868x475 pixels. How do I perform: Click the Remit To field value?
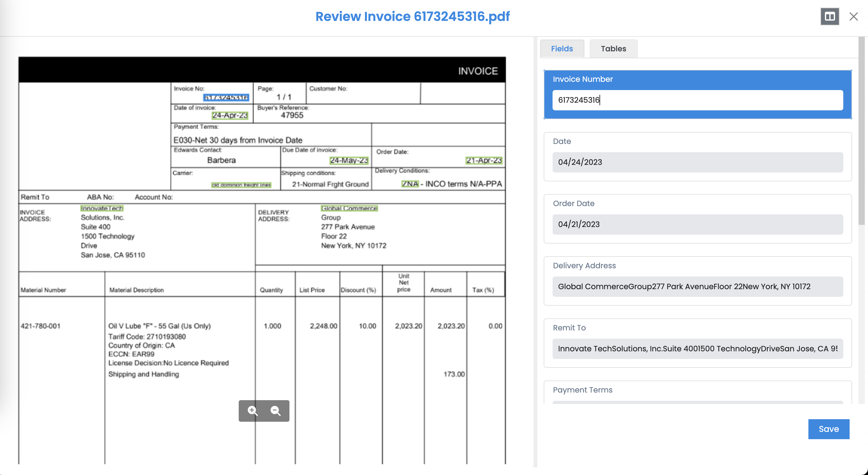[x=697, y=348]
